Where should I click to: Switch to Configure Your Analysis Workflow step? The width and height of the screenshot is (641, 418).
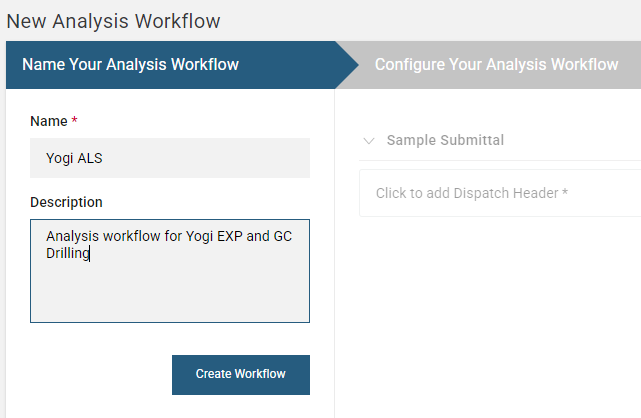coord(496,65)
